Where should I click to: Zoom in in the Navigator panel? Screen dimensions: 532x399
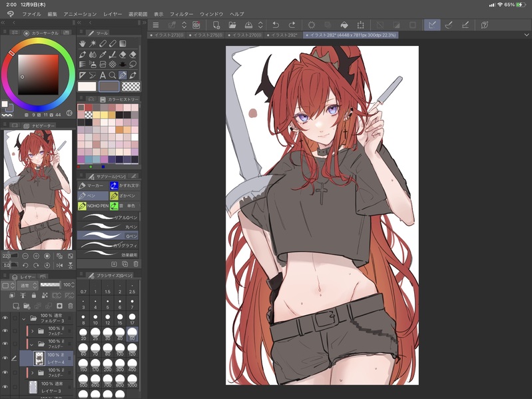pyautogui.click(x=36, y=256)
